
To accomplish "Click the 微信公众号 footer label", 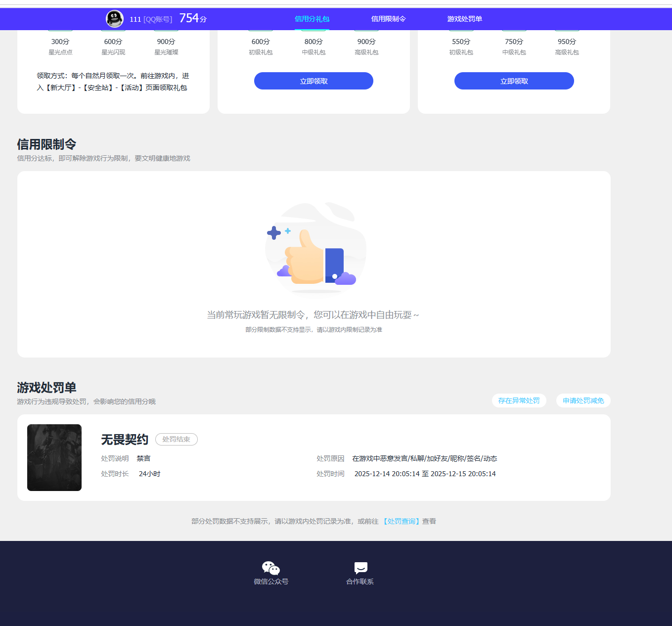I will point(271,581).
